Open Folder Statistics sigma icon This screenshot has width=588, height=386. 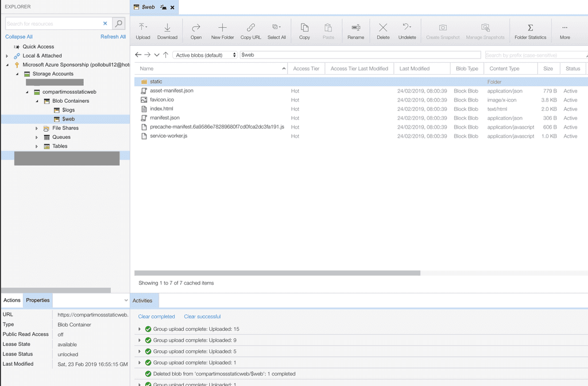(x=530, y=28)
